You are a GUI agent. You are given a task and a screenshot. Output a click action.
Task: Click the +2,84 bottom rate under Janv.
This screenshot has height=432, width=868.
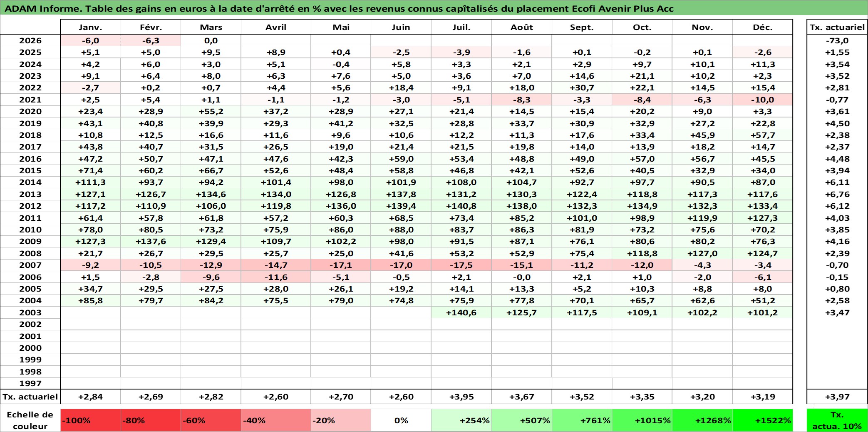tap(91, 397)
